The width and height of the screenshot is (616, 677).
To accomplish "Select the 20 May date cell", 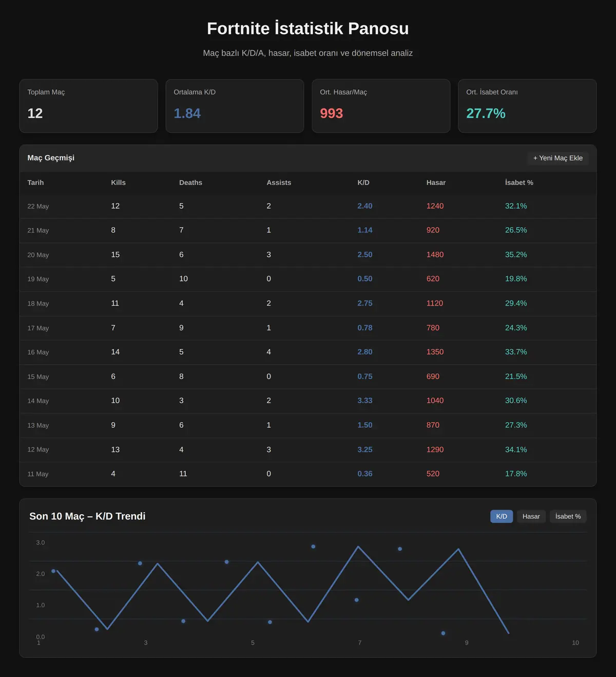I will pyautogui.click(x=38, y=255).
